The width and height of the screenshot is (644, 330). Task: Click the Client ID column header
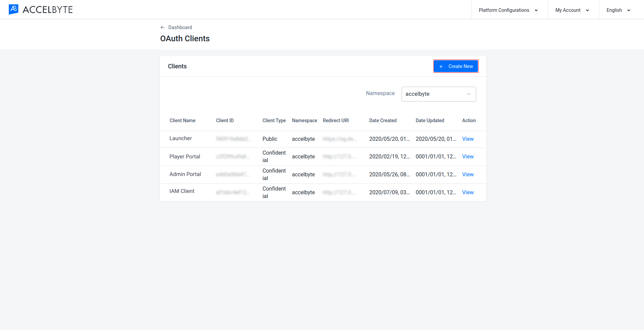(225, 120)
